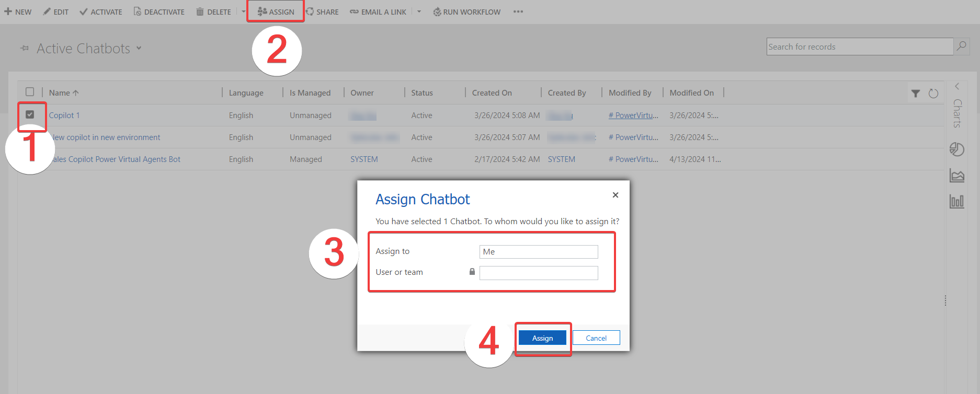
Task: Sort by the Status column header
Action: click(x=422, y=92)
